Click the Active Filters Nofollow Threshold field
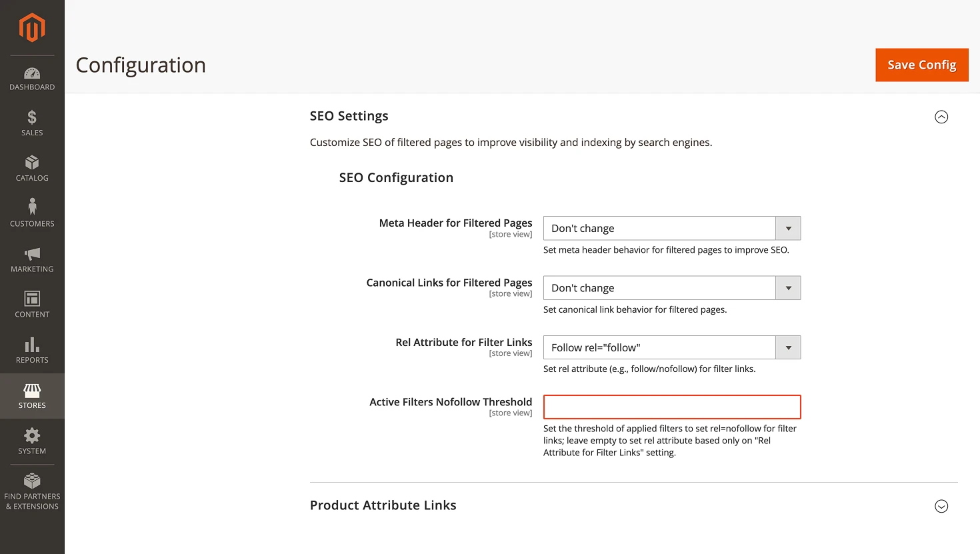Screen dimensions: 980x554 (x=671, y=407)
